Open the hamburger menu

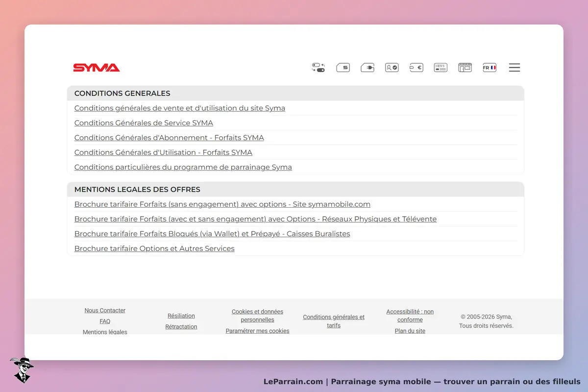click(514, 68)
